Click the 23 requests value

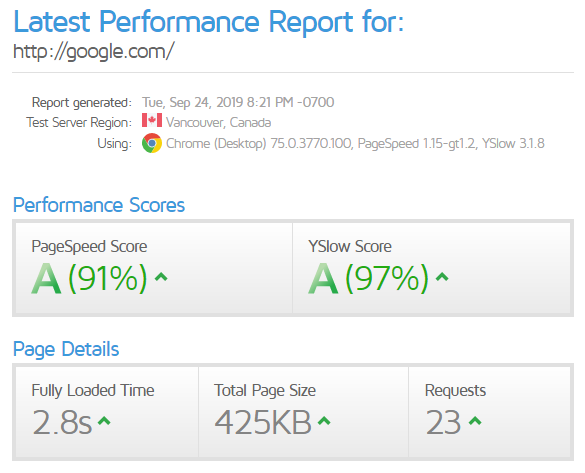click(443, 422)
